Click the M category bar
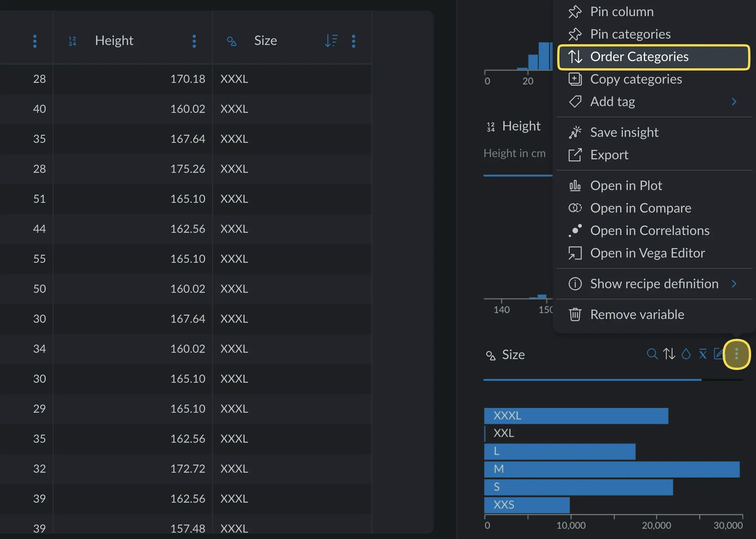This screenshot has width=756, height=539. 611,469
